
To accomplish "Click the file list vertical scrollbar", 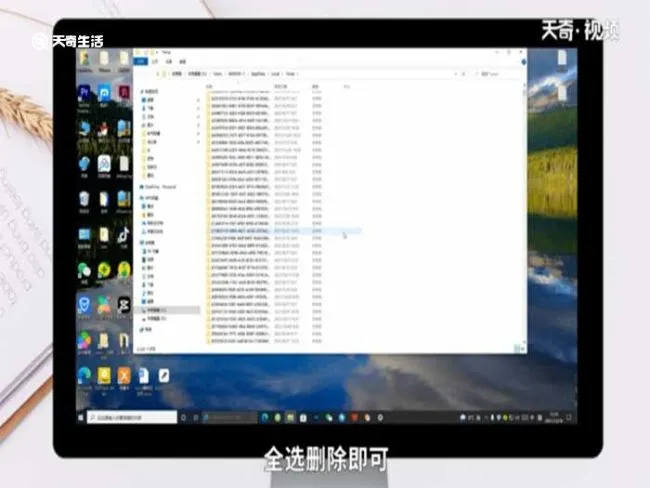I will pyautogui.click(x=524, y=214).
